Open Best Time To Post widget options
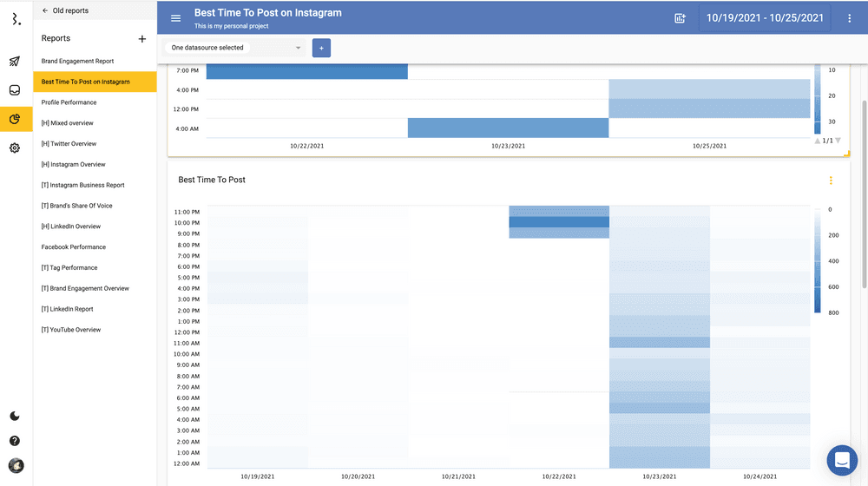Image resolution: width=868 pixels, height=486 pixels. pyautogui.click(x=831, y=181)
